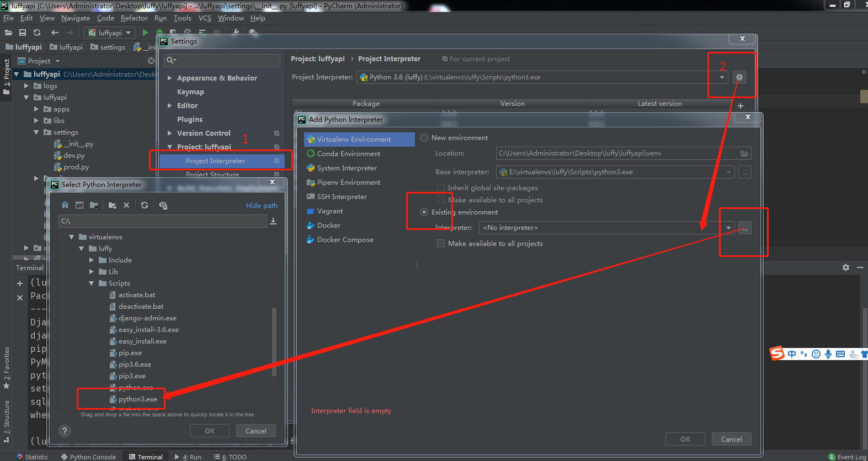Open the Refactor menu
Viewport: 868px width, 461px height.
[x=134, y=18]
